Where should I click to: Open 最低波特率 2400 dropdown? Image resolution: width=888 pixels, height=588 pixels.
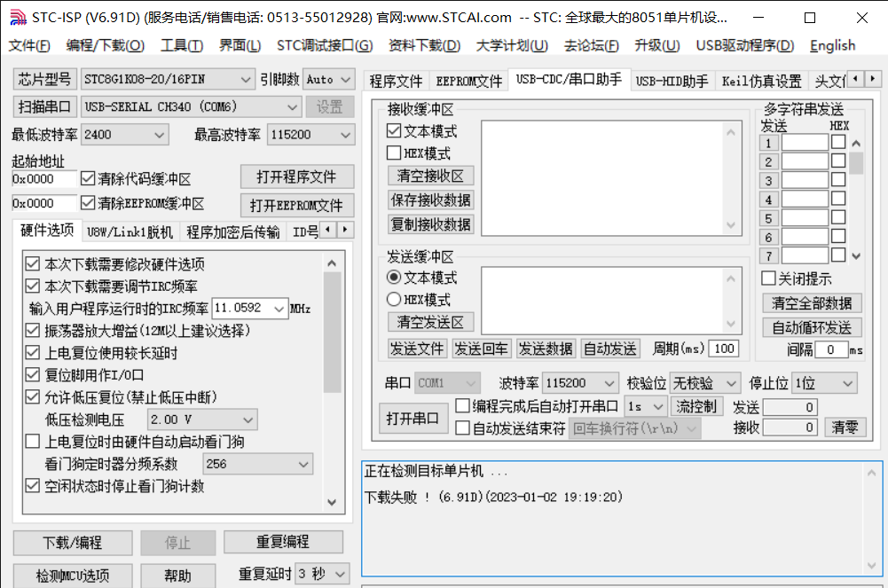(124, 135)
